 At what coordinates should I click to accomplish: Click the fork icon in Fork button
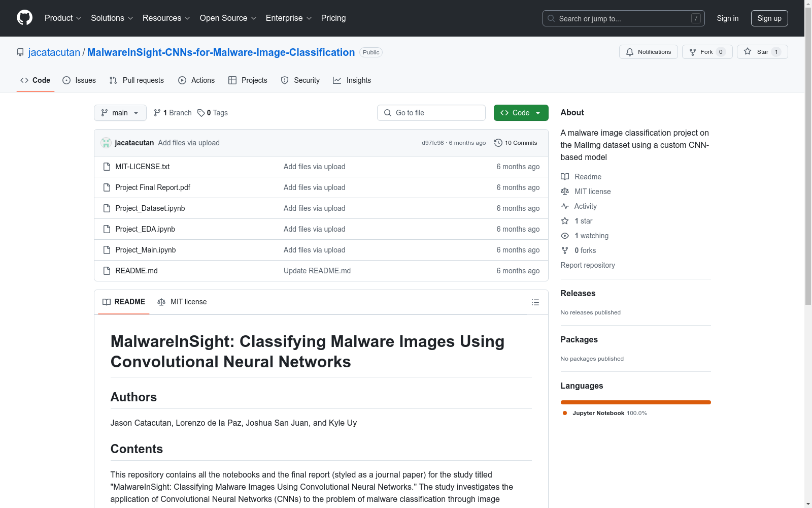[693, 52]
